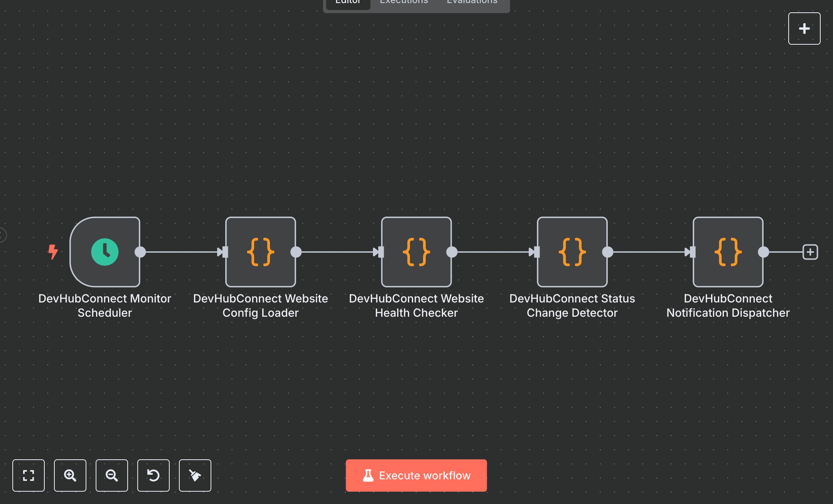Click the reset zoom icon

pos(153,475)
